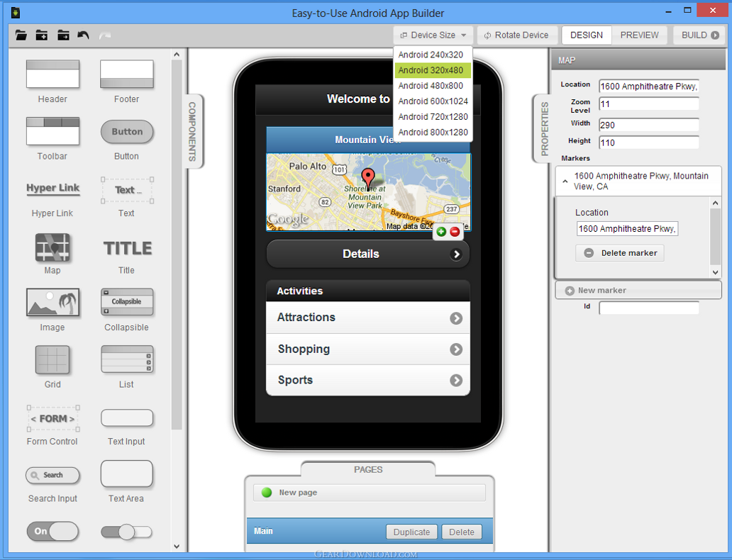
Task: Click the Delete marker button
Action: click(619, 253)
